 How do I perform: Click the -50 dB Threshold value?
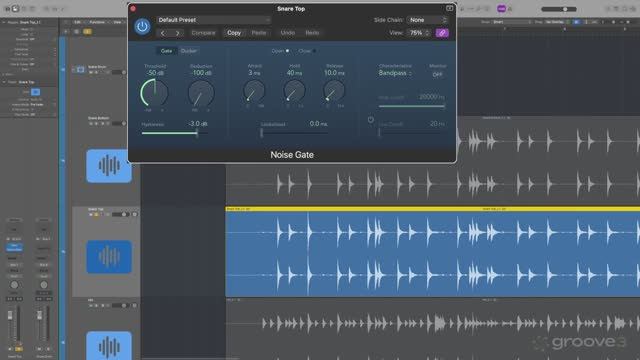[x=155, y=73]
